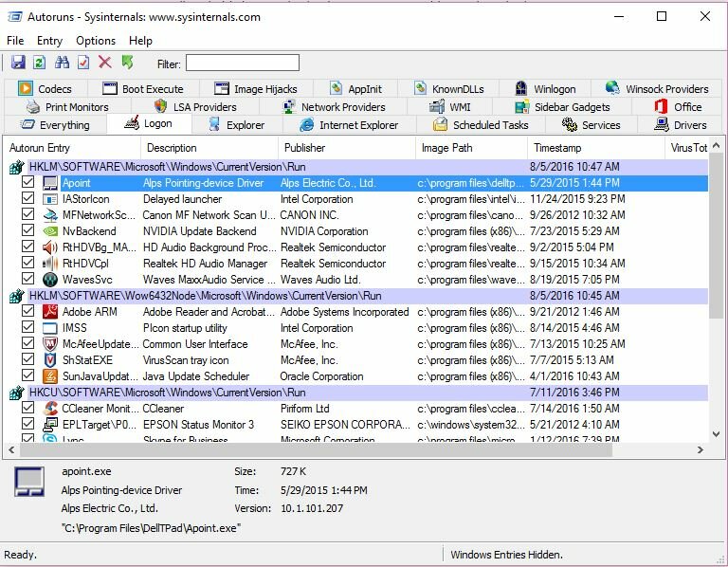This screenshot has width=728, height=567.
Task: Click the SunJavaUpdate Java icon
Action: 50,376
